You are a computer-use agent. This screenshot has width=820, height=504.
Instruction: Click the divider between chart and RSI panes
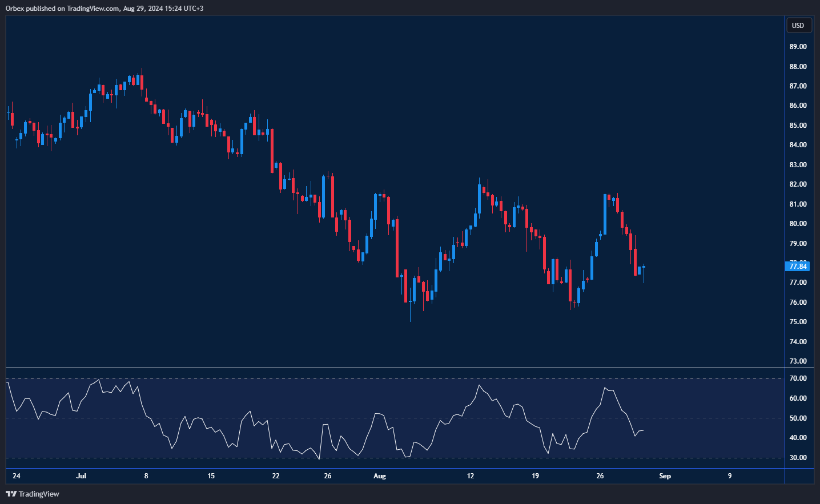point(400,367)
